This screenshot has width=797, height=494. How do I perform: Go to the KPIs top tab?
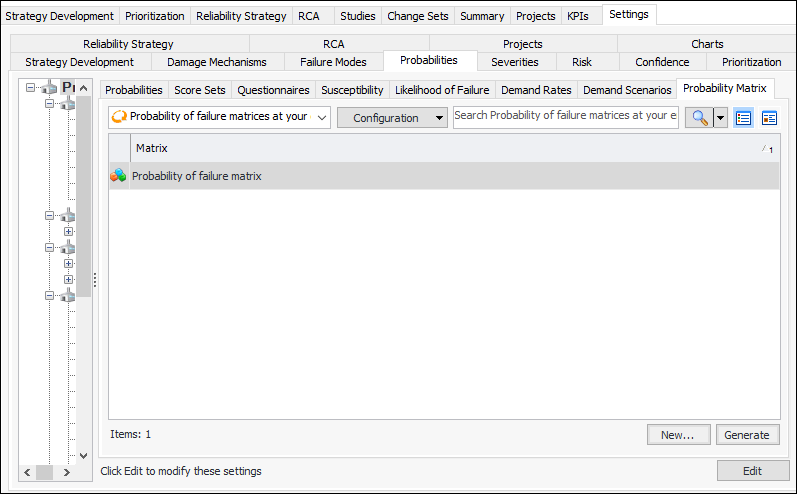pos(577,16)
